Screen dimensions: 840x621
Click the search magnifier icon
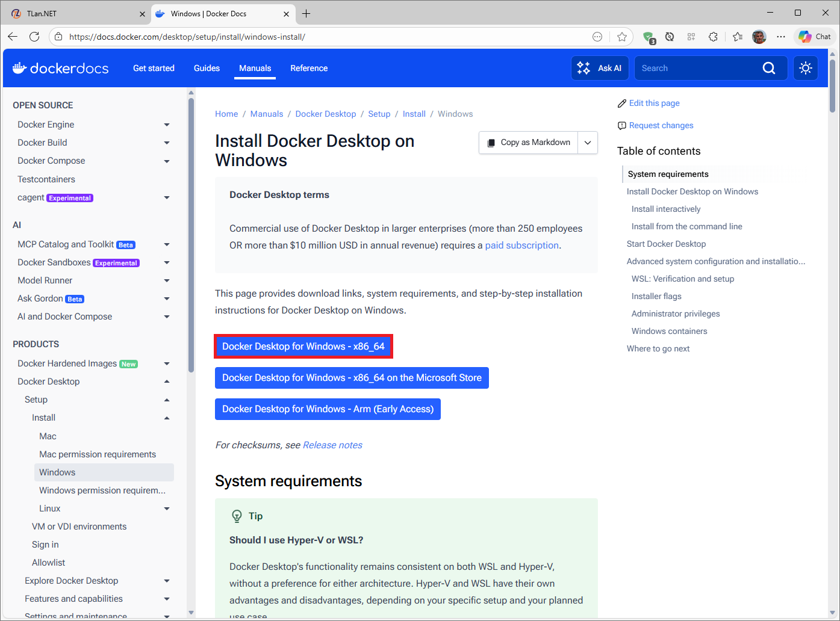(x=769, y=68)
